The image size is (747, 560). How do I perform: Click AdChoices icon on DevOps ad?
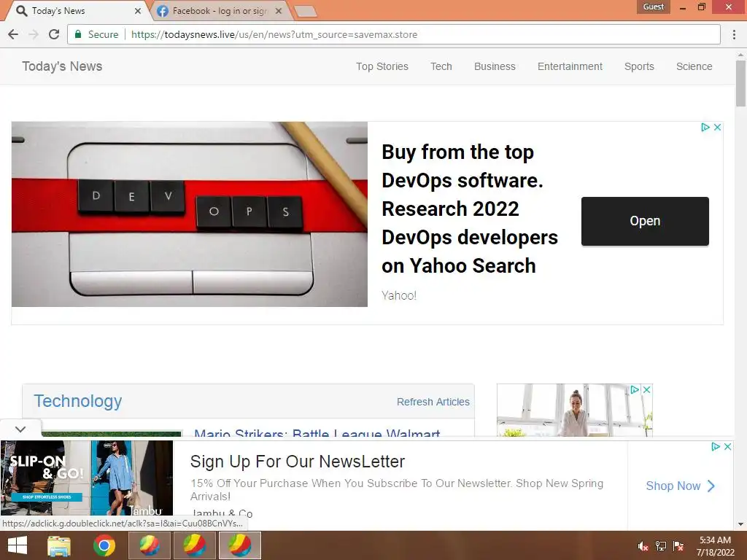pyautogui.click(x=705, y=127)
